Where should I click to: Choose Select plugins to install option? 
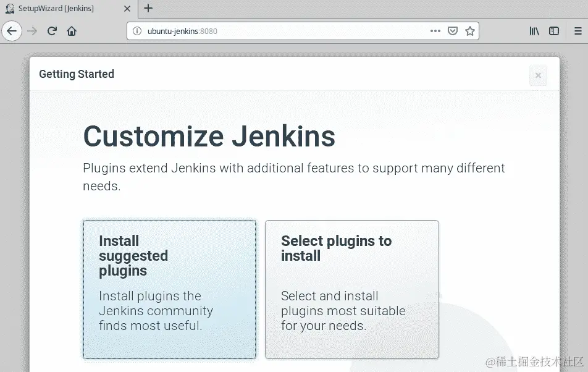pos(352,289)
